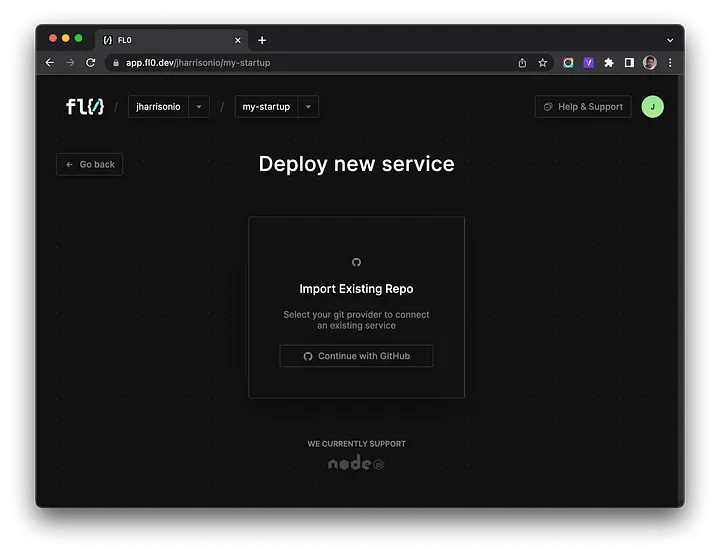Open a new browser tab

262,40
